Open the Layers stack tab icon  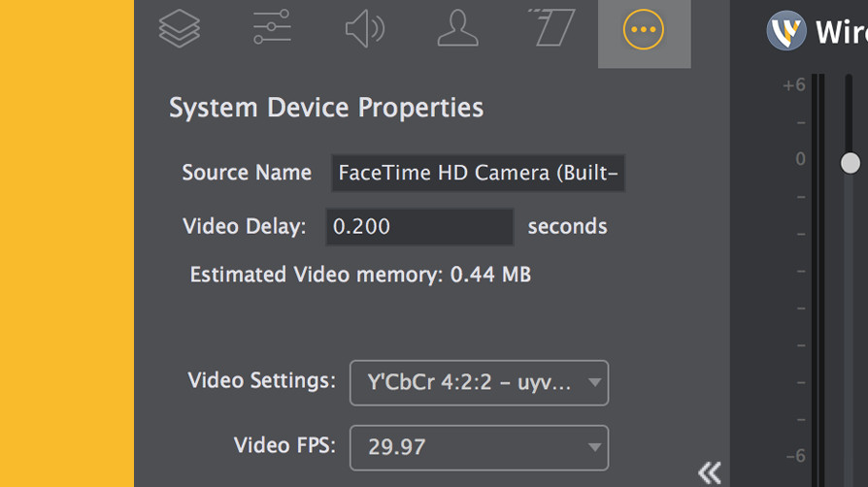tap(180, 29)
